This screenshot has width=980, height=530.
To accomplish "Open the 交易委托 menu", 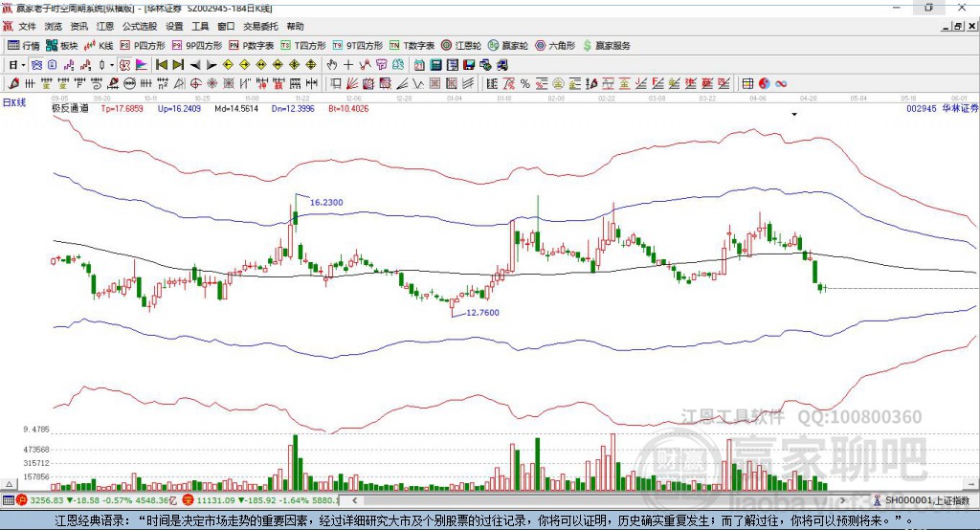I will click(260, 26).
